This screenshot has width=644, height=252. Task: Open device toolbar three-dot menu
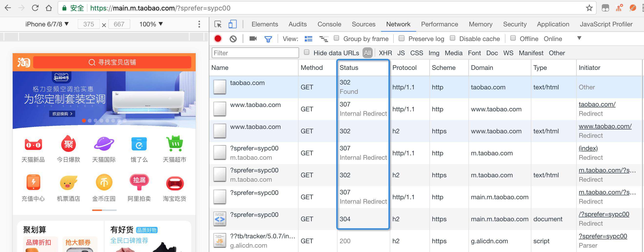coord(199,24)
